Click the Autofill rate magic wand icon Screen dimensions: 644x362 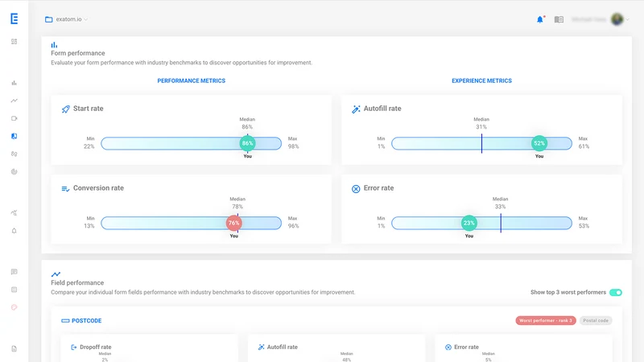[x=356, y=109]
